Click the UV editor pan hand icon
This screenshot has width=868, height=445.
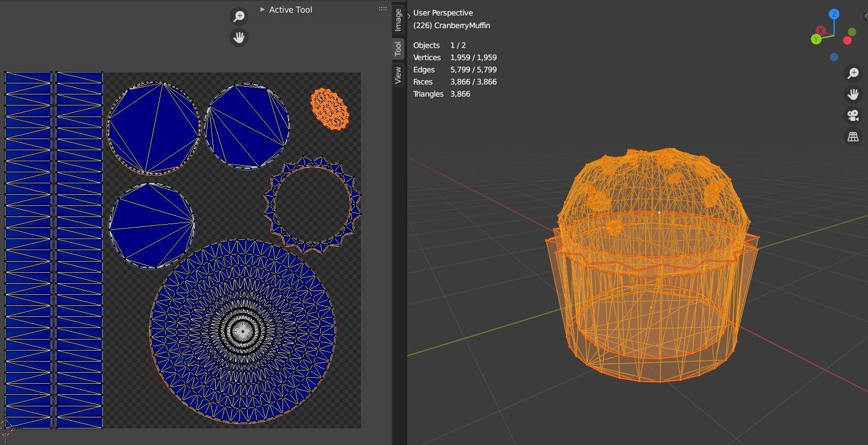pos(239,38)
